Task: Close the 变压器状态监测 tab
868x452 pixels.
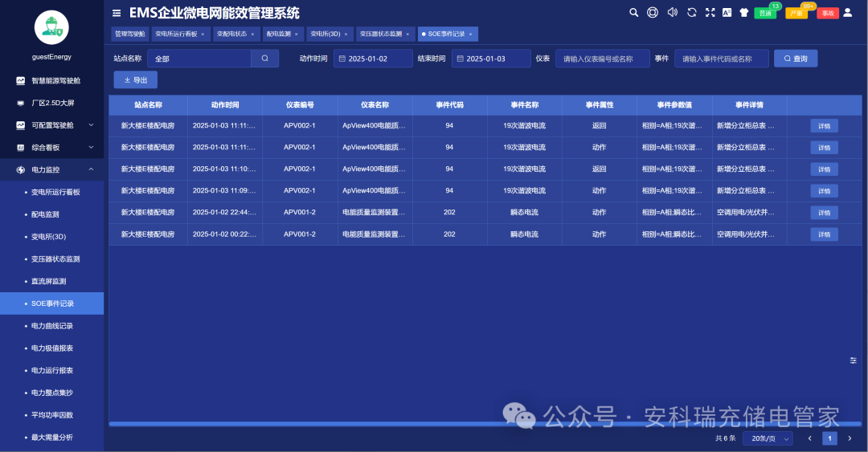Action: [407, 35]
